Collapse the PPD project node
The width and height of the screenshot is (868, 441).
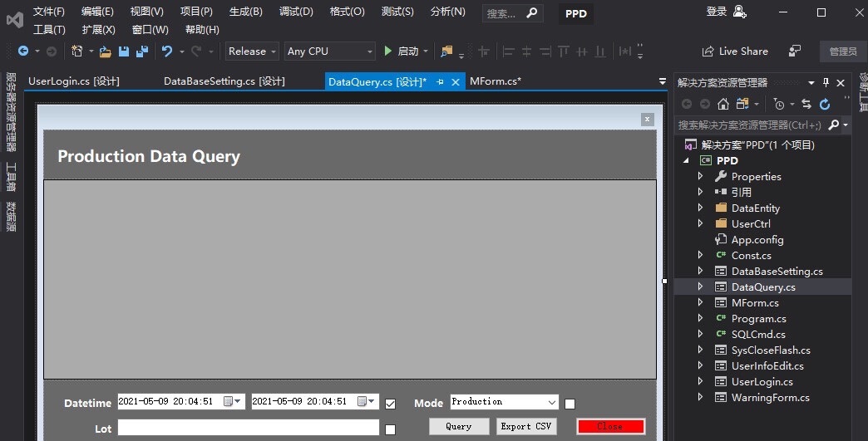click(x=687, y=161)
